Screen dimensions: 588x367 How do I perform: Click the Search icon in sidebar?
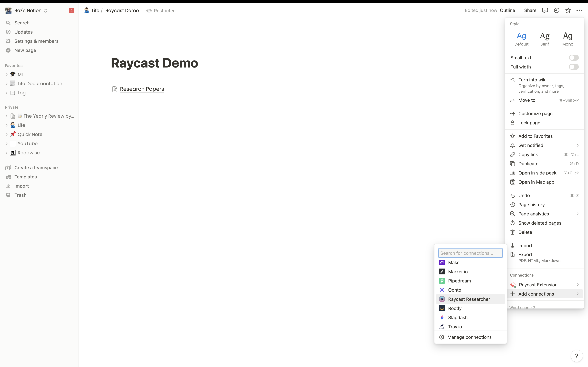pos(8,23)
